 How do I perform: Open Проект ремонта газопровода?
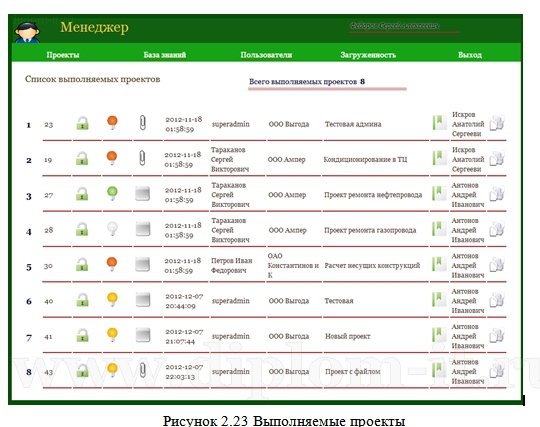(x=370, y=230)
